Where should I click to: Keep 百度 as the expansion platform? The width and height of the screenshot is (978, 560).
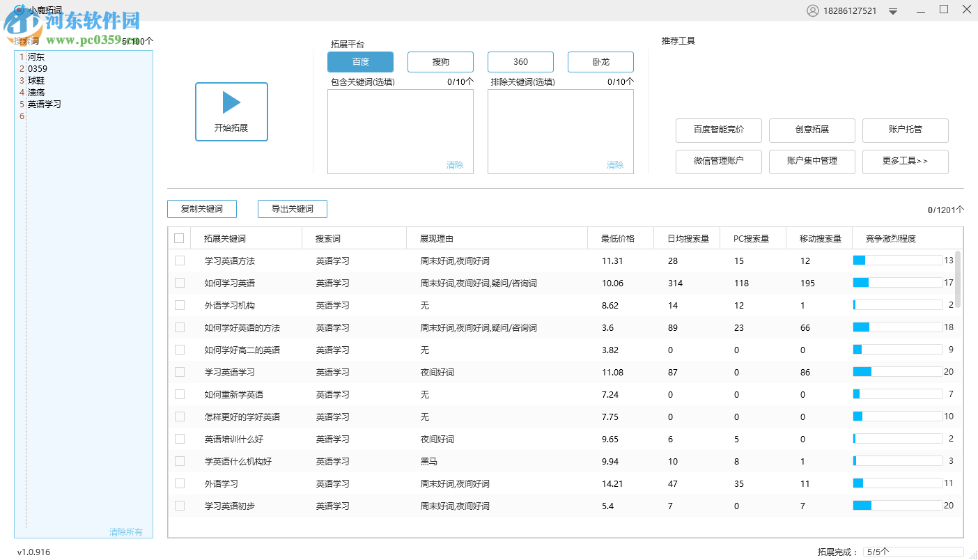pyautogui.click(x=361, y=61)
